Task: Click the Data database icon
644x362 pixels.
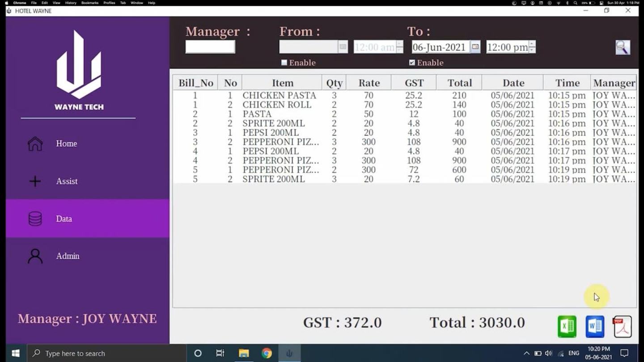Action: coord(35,219)
